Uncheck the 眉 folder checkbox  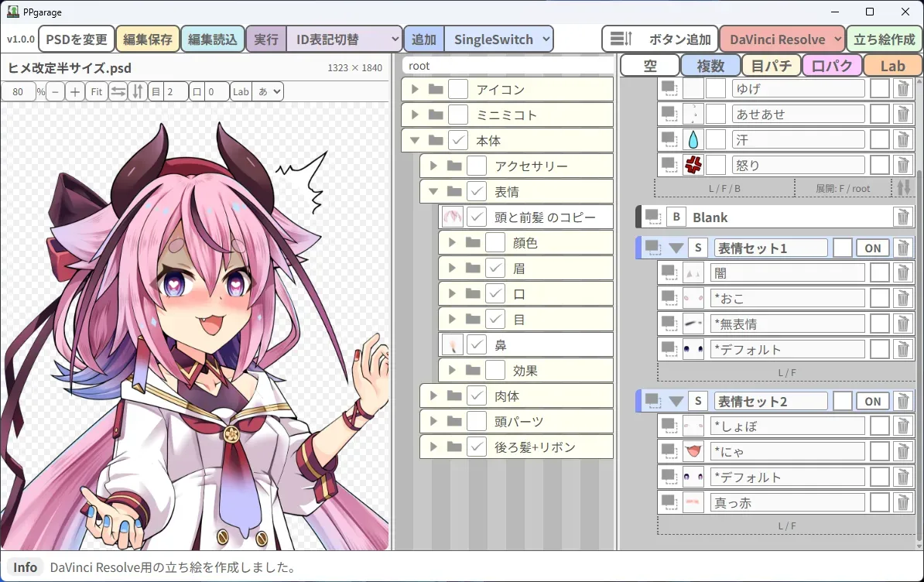[x=495, y=268]
